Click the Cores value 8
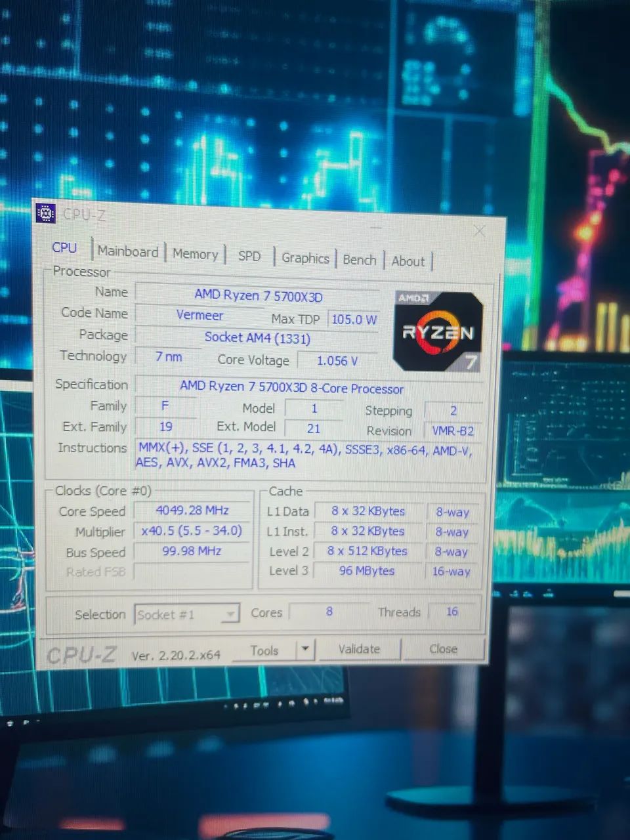Viewport: 630px width, 840px height. 329,612
